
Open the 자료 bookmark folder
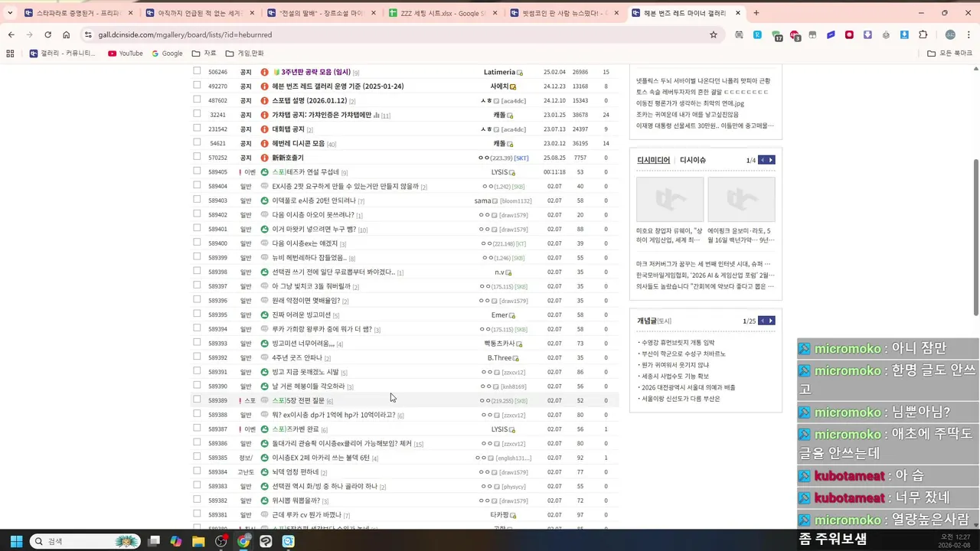(x=204, y=54)
